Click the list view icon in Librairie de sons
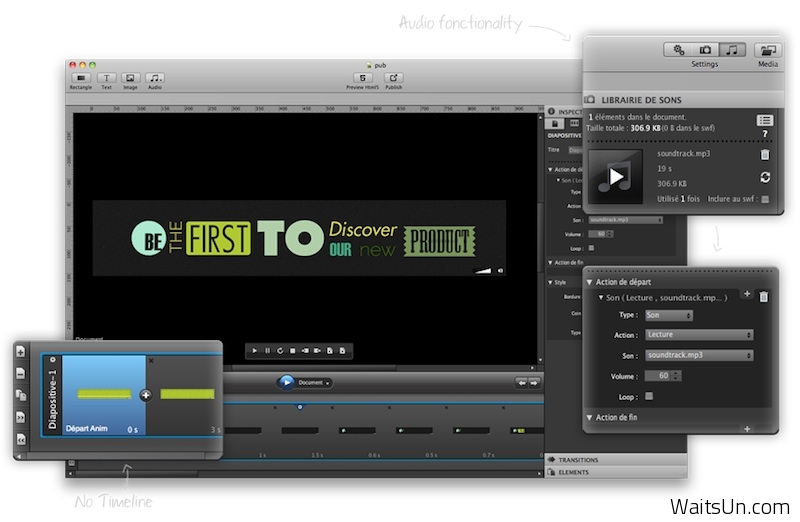The width and height of the screenshot is (800, 522). 765,120
